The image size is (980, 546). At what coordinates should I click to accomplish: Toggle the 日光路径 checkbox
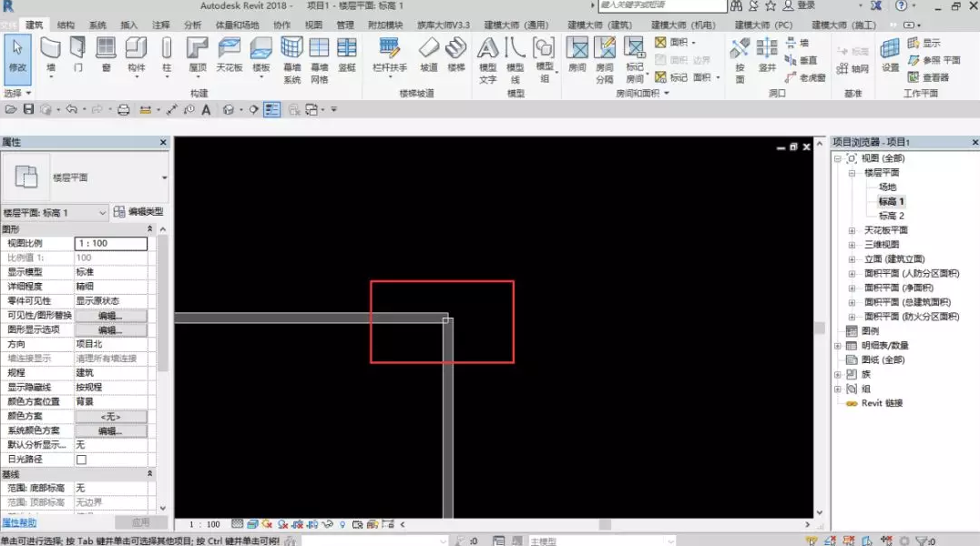81,460
